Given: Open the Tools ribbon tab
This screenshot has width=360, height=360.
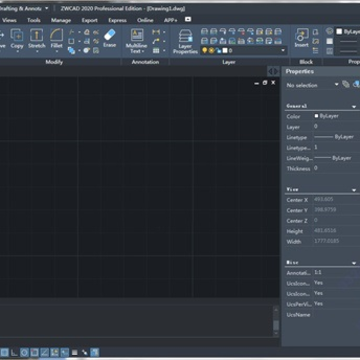Looking at the screenshot, I should pyautogui.click(x=34, y=20).
